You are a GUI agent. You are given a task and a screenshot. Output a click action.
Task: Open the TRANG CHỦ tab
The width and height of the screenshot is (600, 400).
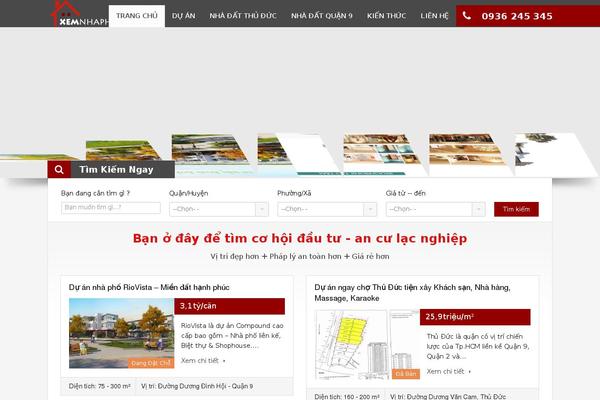[137, 16]
